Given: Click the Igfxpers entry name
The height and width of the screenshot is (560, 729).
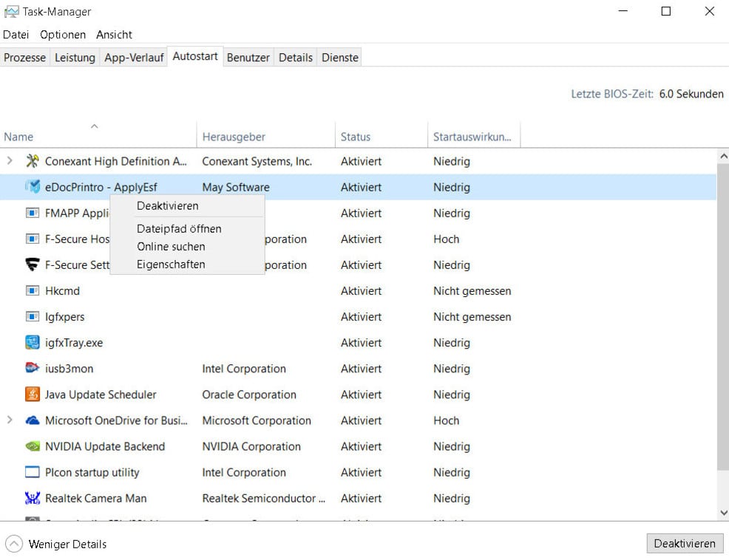Looking at the screenshot, I should click(64, 317).
